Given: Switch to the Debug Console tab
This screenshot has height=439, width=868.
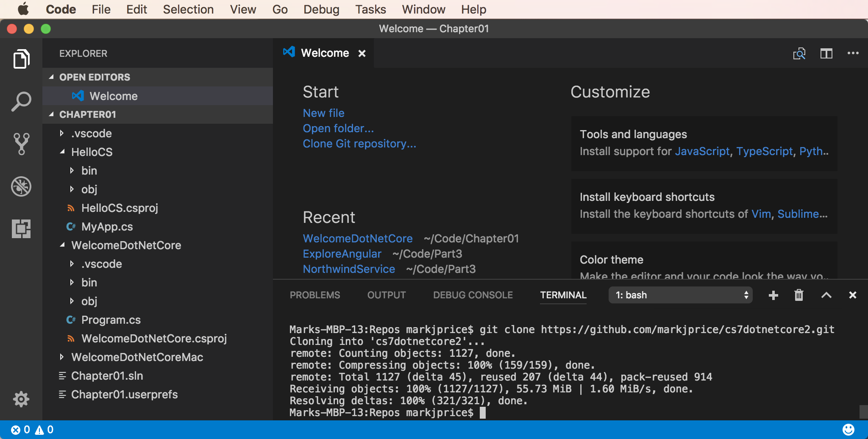Looking at the screenshot, I should tap(473, 295).
